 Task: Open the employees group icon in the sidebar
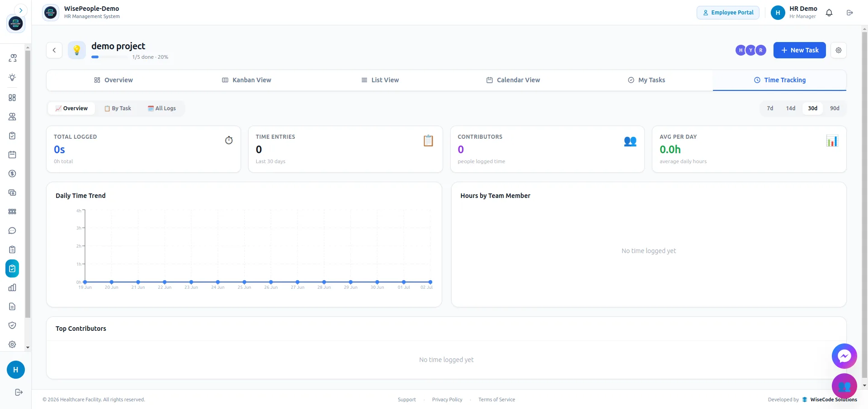(x=12, y=117)
